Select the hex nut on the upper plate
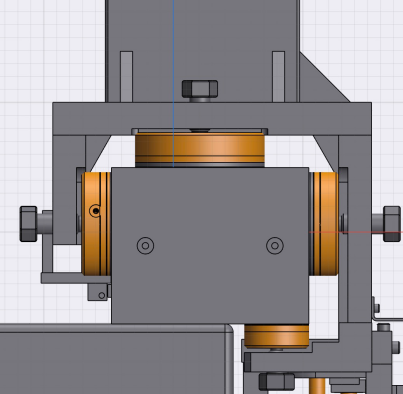403x394 pixels. click(200, 89)
